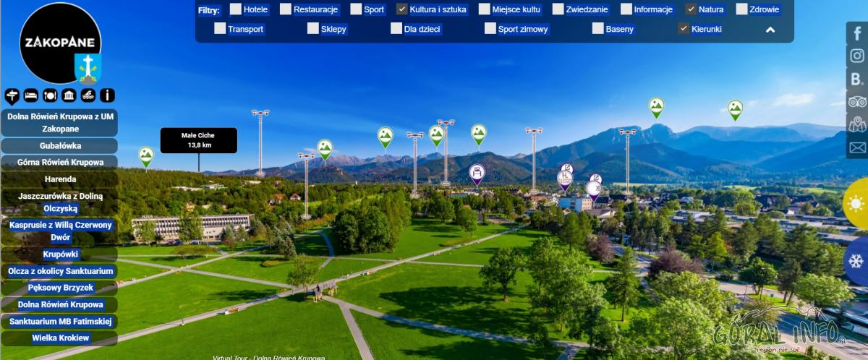Screen dimensions: 868x360
Task: Enable the Restauracje filter checkbox
Action: coord(286,9)
